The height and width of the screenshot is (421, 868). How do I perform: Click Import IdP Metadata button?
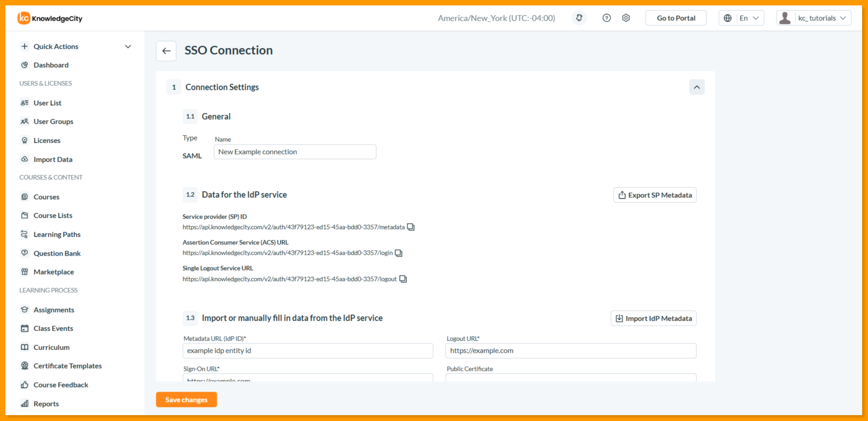coord(653,318)
